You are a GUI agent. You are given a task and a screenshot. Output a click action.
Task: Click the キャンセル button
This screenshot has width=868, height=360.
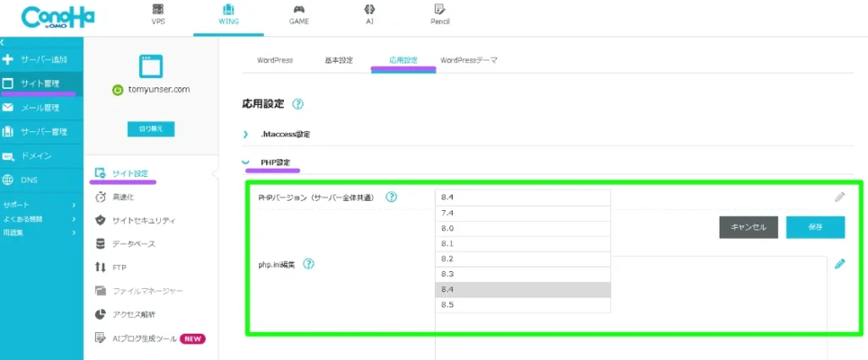[749, 227]
